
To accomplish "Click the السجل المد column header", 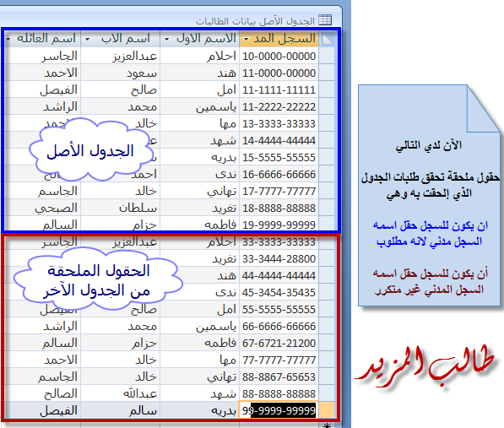I will pyautogui.click(x=279, y=39).
